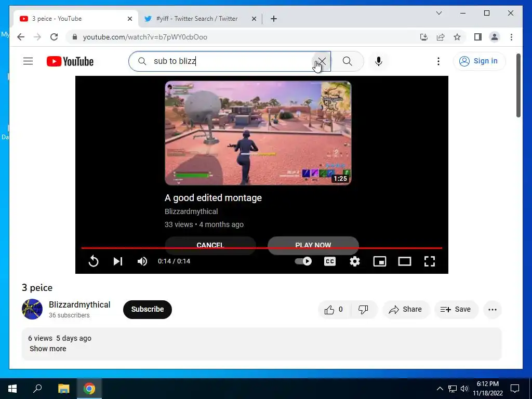Viewport: 532px width, 399px height.
Task: Skip to next video
Action: point(118,261)
